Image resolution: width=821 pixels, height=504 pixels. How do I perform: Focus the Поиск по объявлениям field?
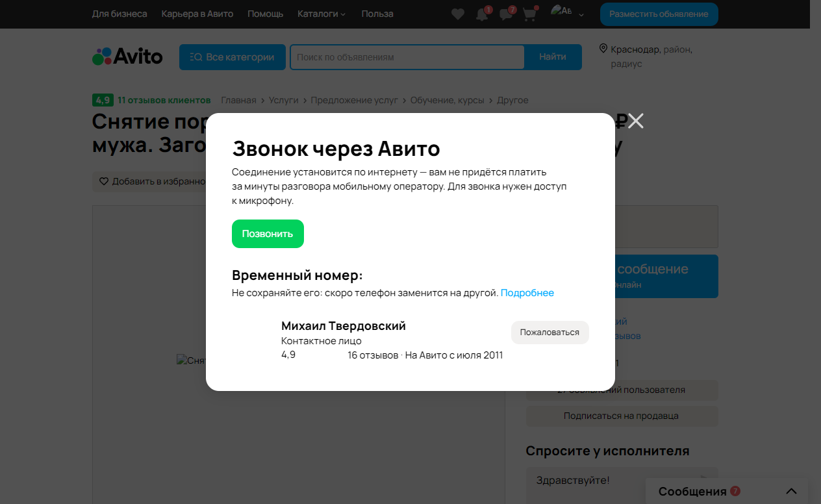coord(407,57)
